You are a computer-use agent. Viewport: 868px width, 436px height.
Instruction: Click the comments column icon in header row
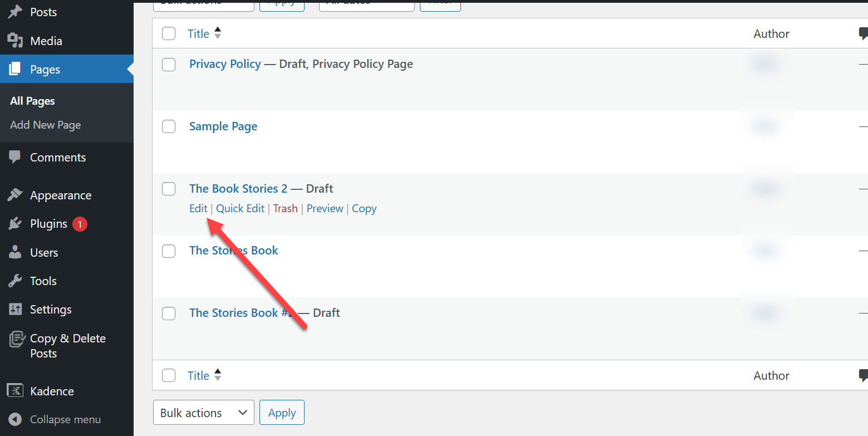pyautogui.click(x=863, y=34)
